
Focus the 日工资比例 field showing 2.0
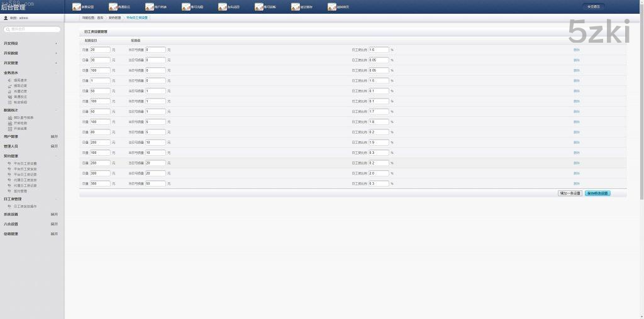379,173
